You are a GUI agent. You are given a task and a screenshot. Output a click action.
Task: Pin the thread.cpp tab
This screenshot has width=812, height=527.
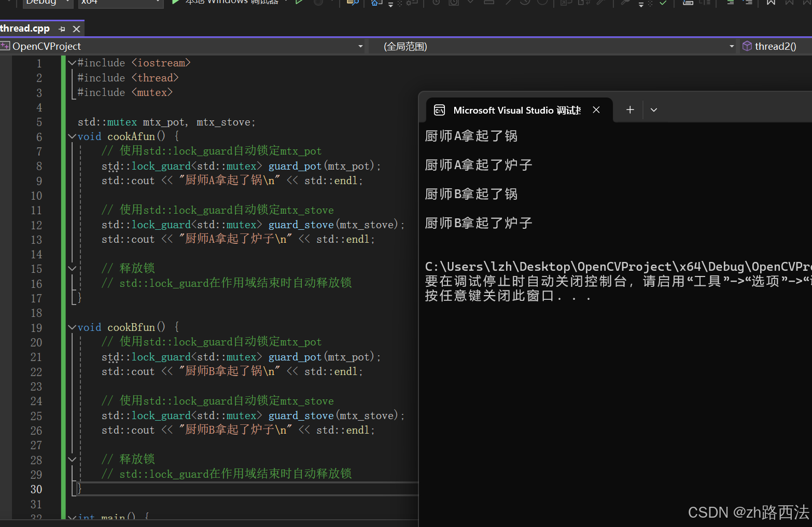pos(62,29)
